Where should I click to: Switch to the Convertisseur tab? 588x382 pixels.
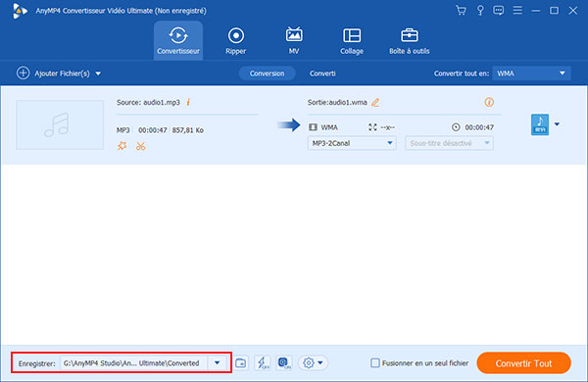(x=178, y=40)
